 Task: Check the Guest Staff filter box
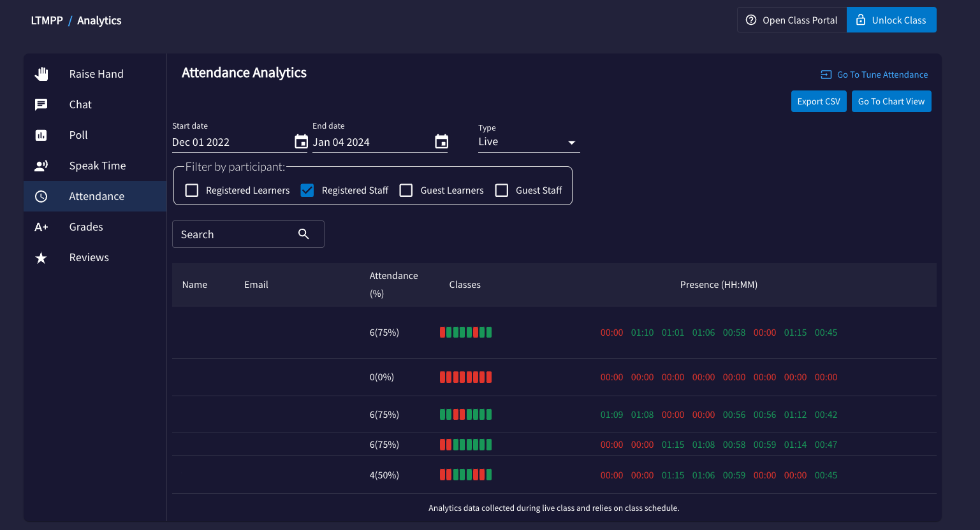[x=502, y=190]
